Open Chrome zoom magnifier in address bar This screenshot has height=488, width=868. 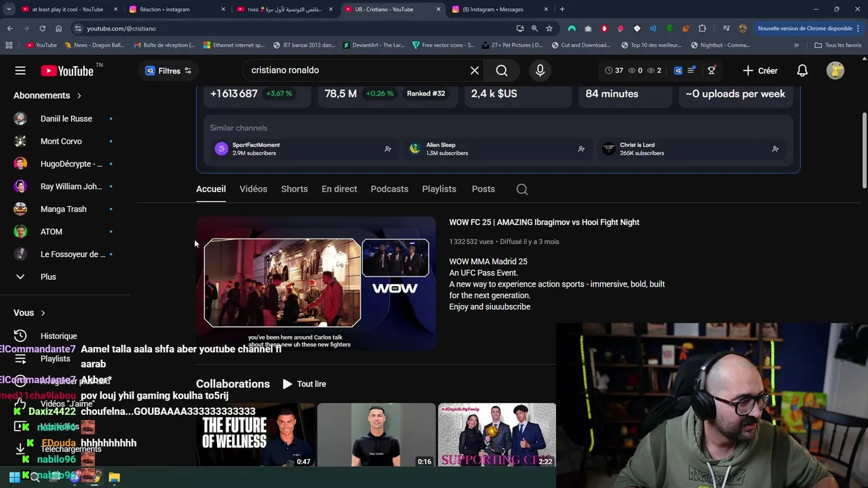click(534, 28)
